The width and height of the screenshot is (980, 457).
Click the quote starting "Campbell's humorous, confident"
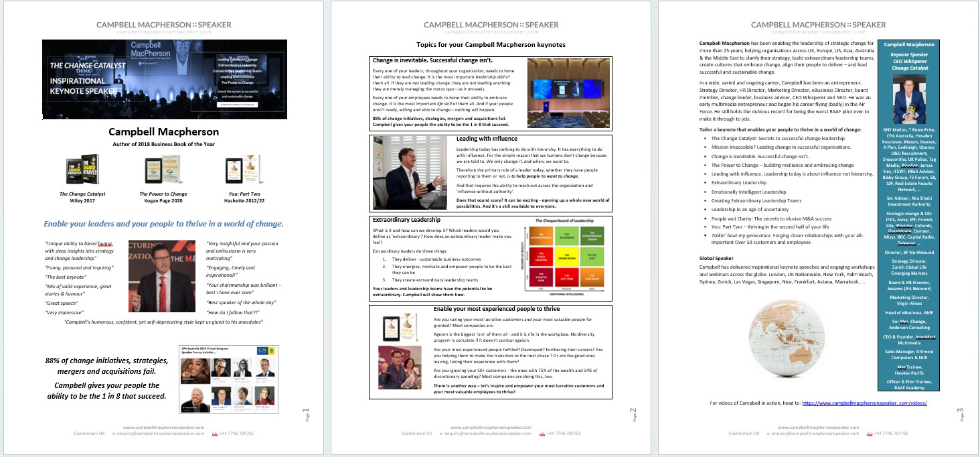click(x=164, y=322)
